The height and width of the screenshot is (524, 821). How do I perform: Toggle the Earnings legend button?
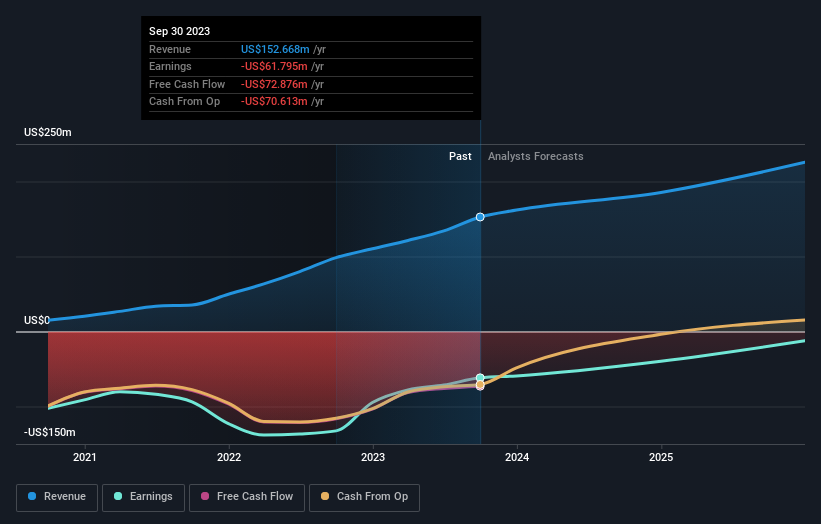143,497
